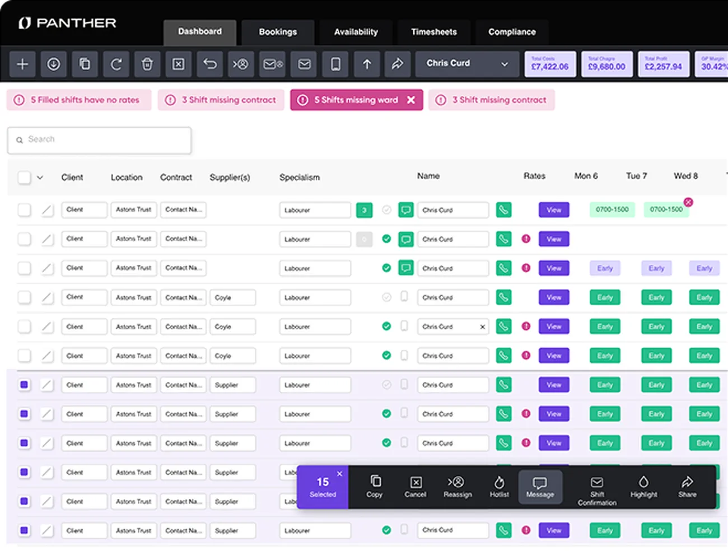Click Highlight in the selection action bar
Viewport: 728px width, 560px height.
click(x=644, y=487)
